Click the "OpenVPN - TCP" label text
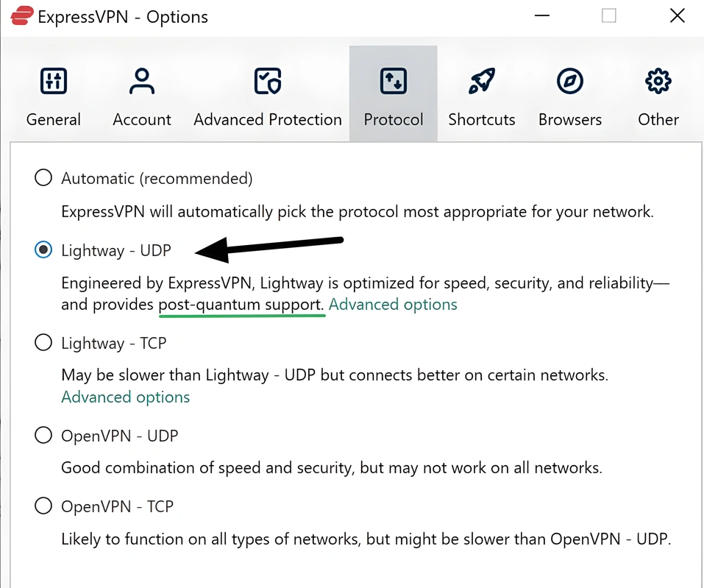The image size is (704, 588). point(117,506)
